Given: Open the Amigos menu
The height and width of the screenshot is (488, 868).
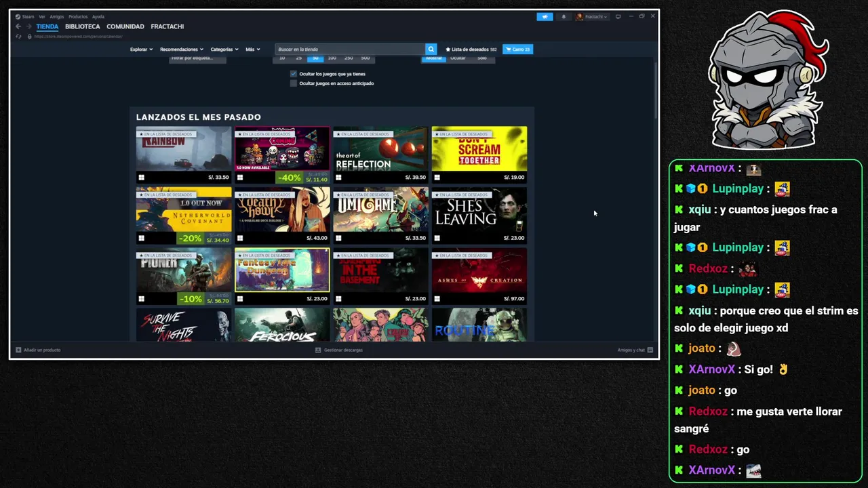Looking at the screenshot, I should [57, 16].
